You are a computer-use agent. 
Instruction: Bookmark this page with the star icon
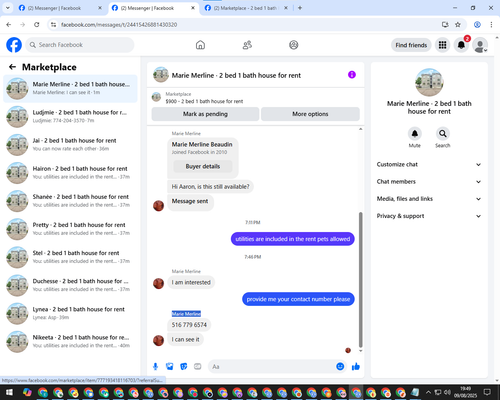458,24
